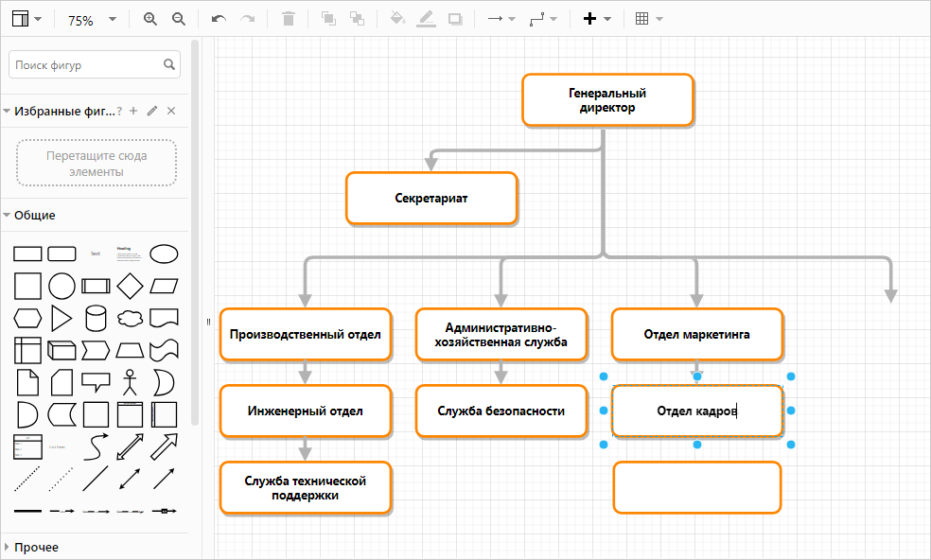
Task: Click the Отдел кадров text being edited
Action: [x=697, y=411]
